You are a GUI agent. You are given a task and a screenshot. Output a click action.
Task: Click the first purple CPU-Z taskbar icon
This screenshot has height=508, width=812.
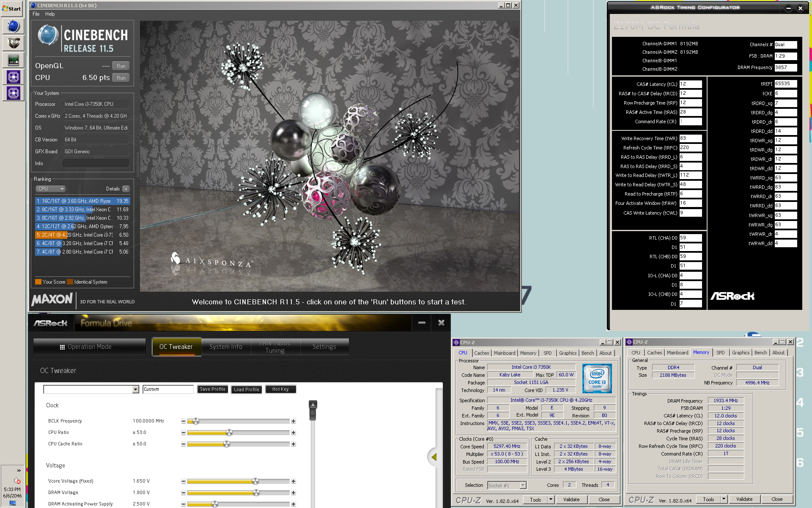(x=14, y=77)
